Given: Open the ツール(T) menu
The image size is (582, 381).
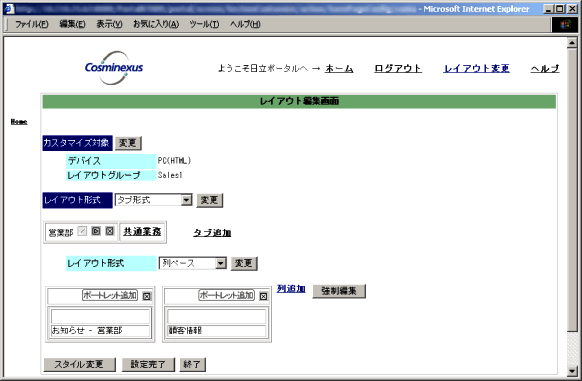Looking at the screenshot, I should click(204, 24).
